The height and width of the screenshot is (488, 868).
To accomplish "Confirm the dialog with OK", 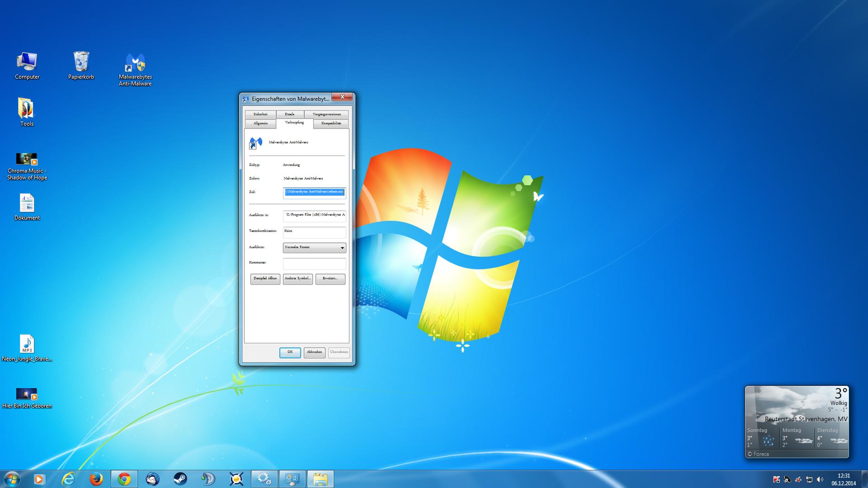I will click(x=290, y=352).
